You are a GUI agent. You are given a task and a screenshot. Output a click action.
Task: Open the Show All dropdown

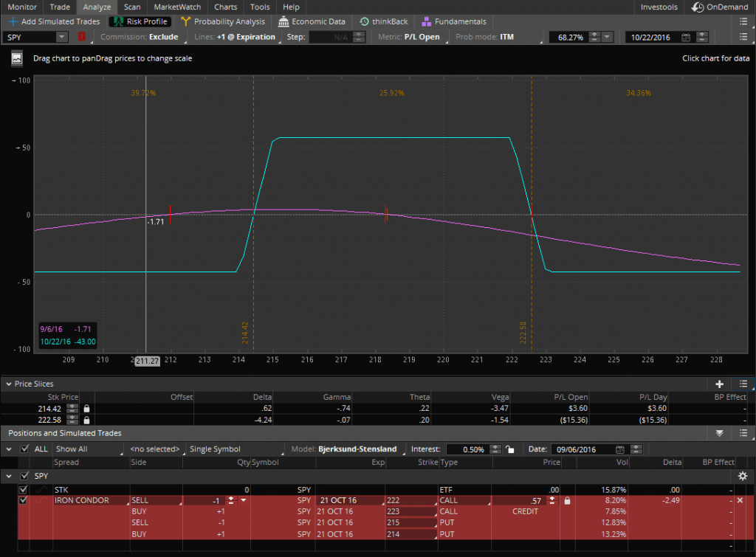(89, 449)
